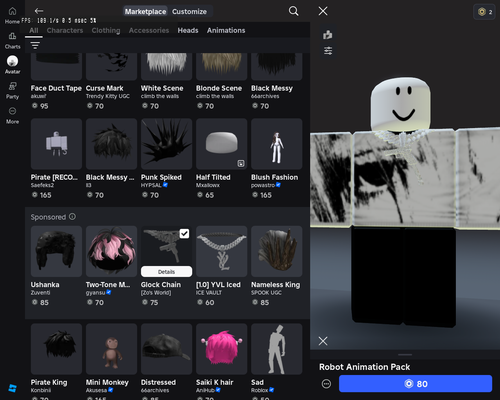Select the [1.0] YVL Iced chain
This screenshot has height=400, width=500.
point(221,251)
